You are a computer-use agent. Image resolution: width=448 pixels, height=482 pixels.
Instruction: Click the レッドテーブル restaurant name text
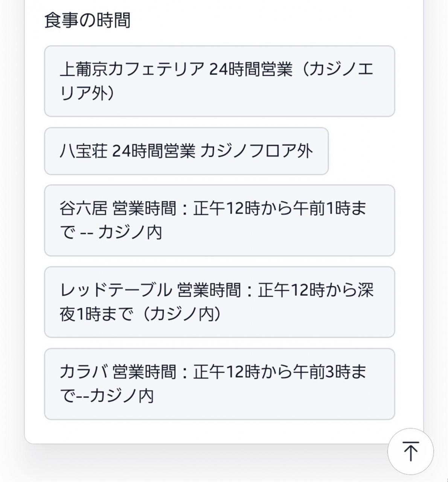115,290
